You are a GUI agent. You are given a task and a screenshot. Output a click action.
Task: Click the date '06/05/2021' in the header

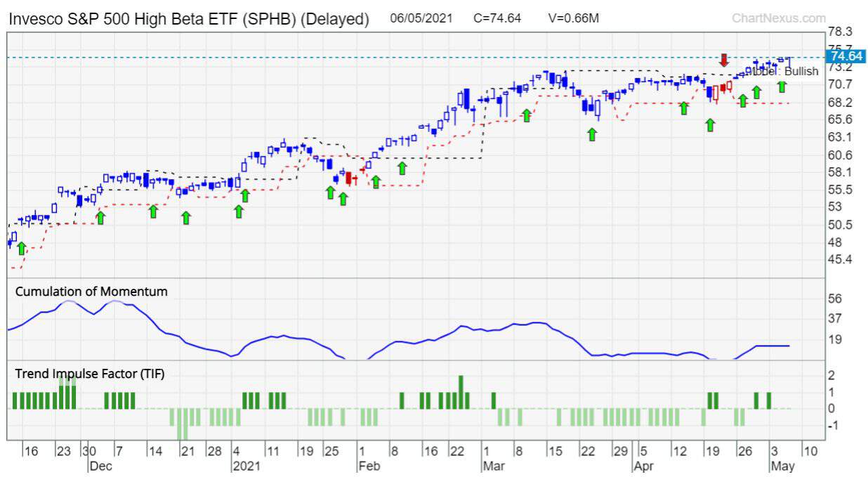pos(421,18)
